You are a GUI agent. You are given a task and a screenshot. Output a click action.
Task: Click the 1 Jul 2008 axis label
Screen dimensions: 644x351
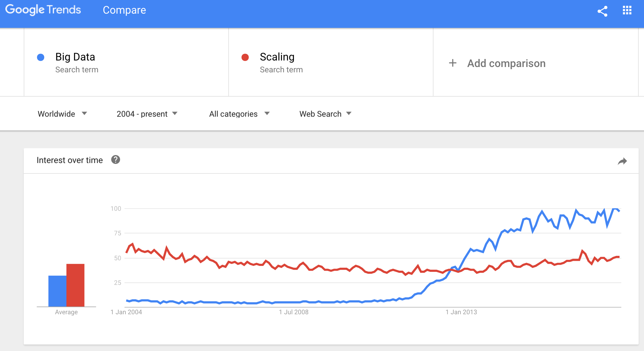click(x=294, y=312)
